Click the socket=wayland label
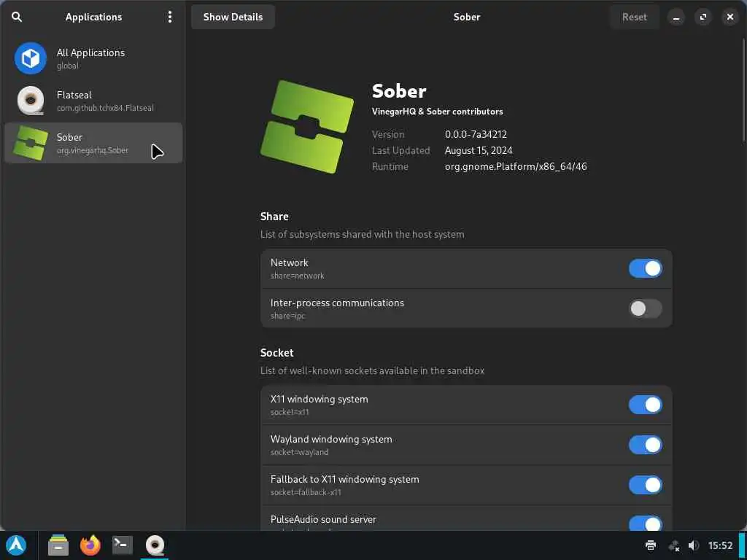Viewport: 747px width, 560px height. click(299, 452)
